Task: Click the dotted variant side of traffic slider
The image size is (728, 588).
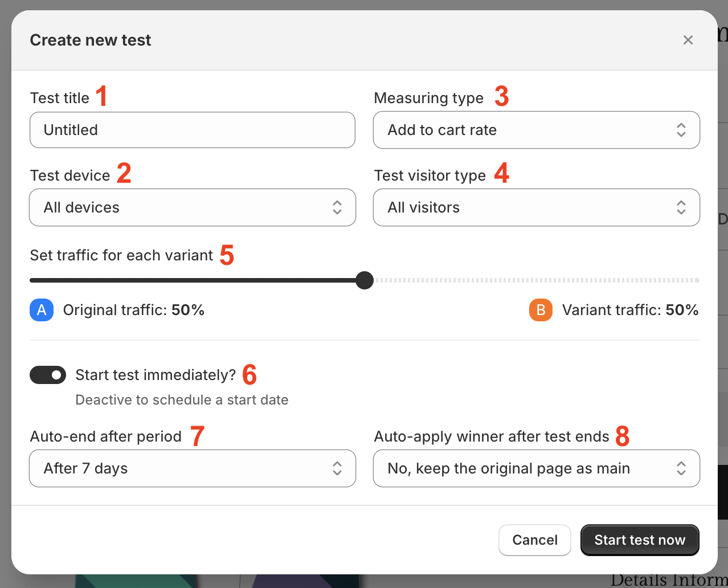Action: tap(535, 280)
